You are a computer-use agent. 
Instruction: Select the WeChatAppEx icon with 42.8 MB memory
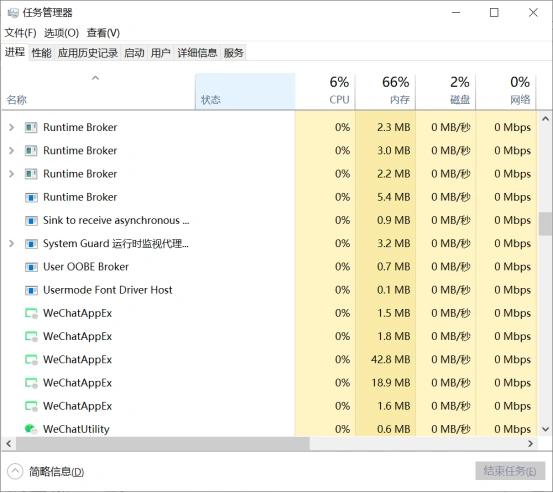(31, 360)
